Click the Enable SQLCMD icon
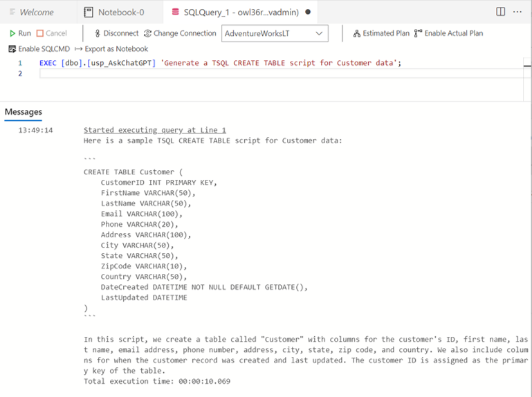This screenshot has width=532, height=397. pos(12,49)
